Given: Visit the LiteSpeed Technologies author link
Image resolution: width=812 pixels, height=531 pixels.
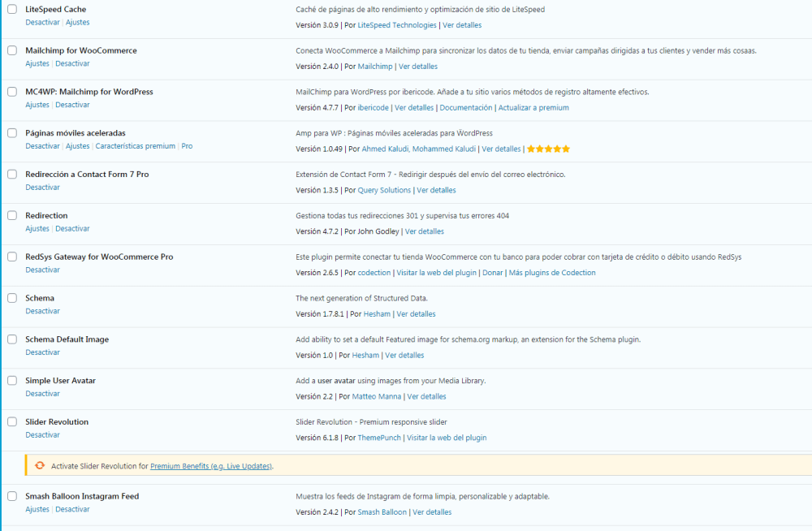Looking at the screenshot, I should pyautogui.click(x=397, y=25).
